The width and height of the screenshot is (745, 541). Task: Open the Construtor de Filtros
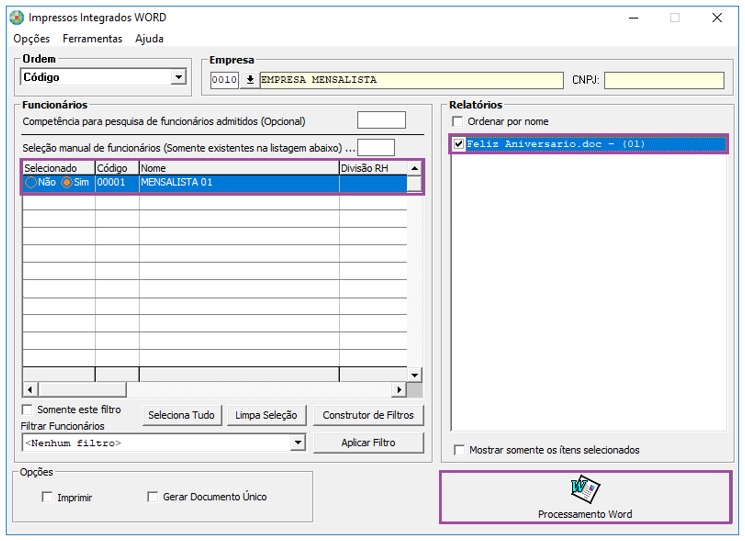[x=368, y=415]
